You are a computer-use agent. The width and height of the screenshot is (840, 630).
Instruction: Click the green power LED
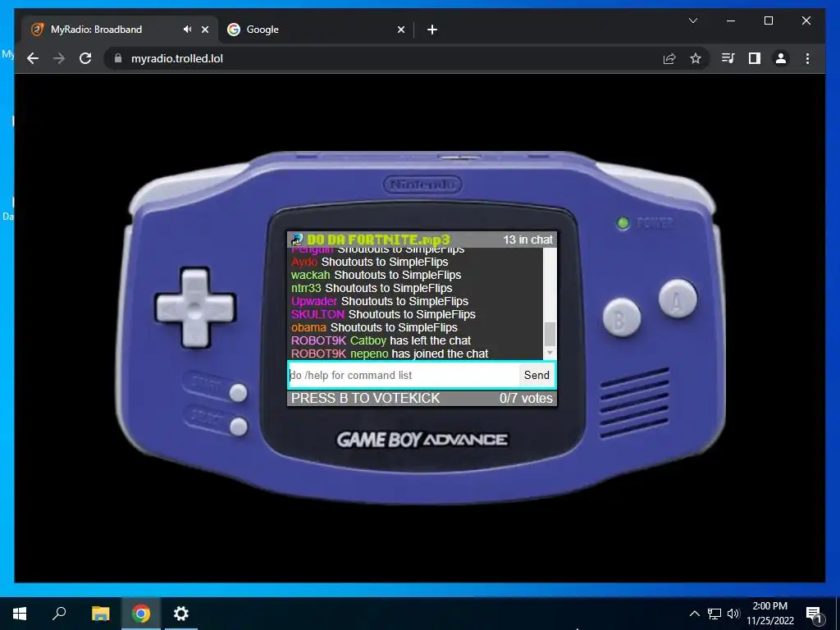click(623, 223)
